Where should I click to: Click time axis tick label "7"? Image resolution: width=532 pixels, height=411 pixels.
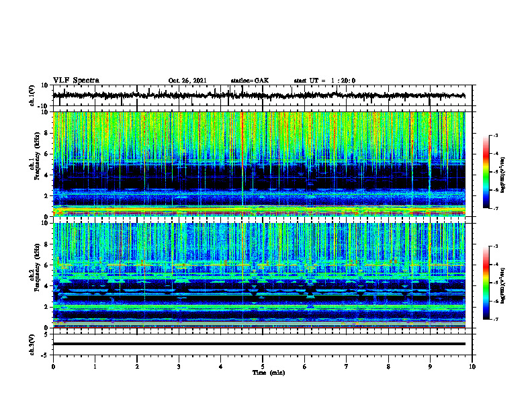coord(347,367)
